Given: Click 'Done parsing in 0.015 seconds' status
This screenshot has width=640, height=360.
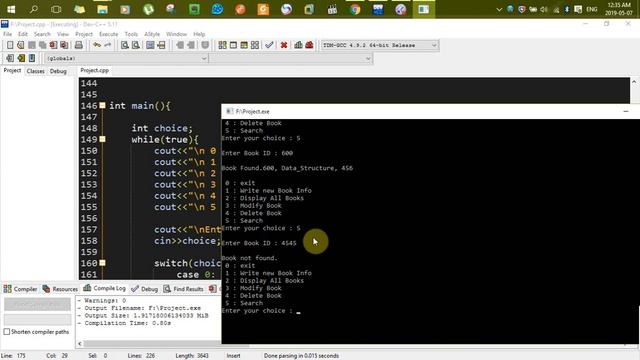Looking at the screenshot, I should coord(301,356).
